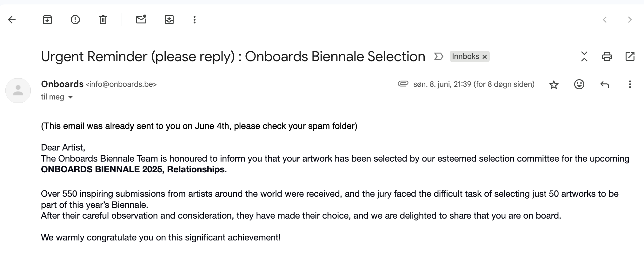Go to the older email
The image size is (644, 262).
pos(630,20)
